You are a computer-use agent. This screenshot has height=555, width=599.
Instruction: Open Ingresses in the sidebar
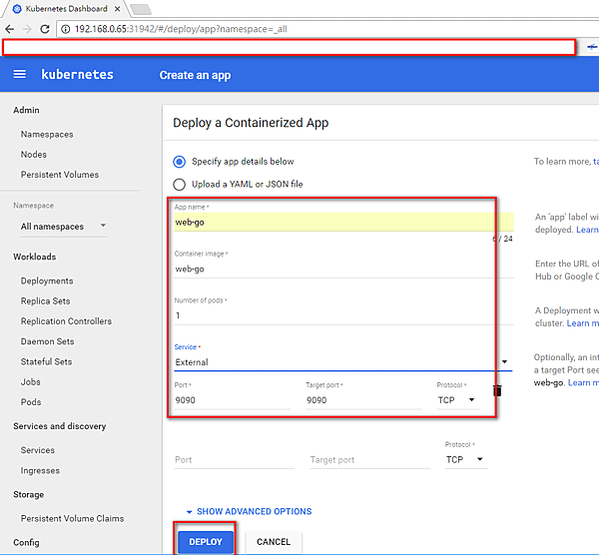40,471
